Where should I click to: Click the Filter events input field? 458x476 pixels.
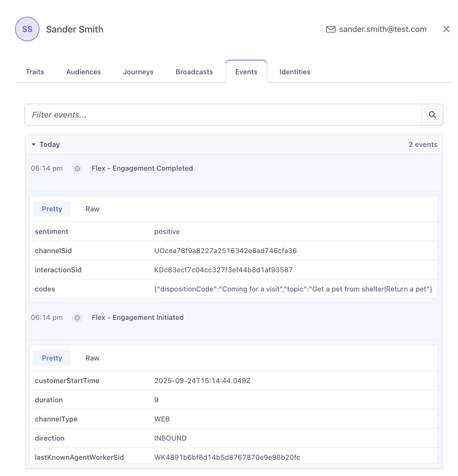tap(223, 115)
